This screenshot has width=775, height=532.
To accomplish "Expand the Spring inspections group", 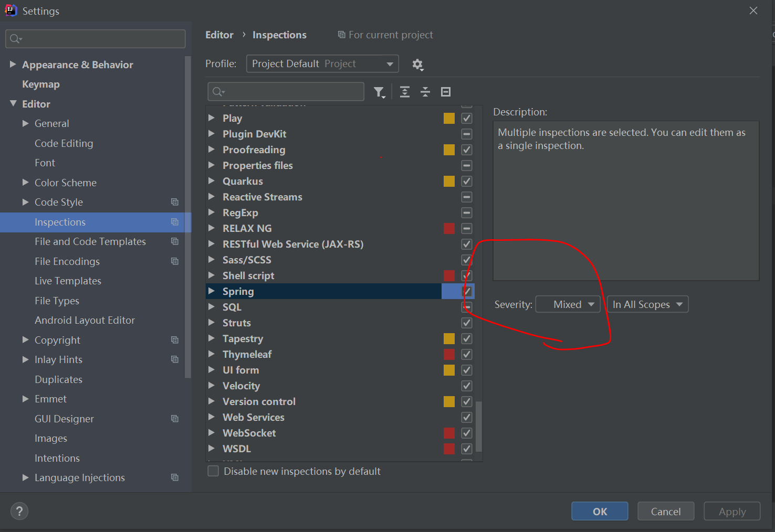I will coord(212,291).
